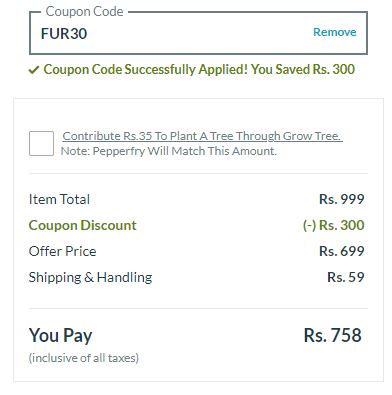
Task: Click the green success checkmark icon
Action: (34, 70)
